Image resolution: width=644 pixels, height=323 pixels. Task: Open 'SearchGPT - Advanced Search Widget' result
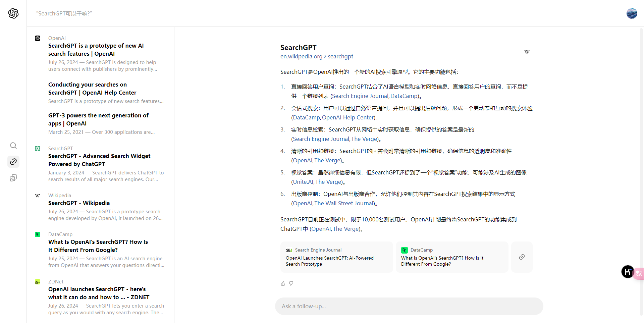pyautogui.click(x=99, y=160)
